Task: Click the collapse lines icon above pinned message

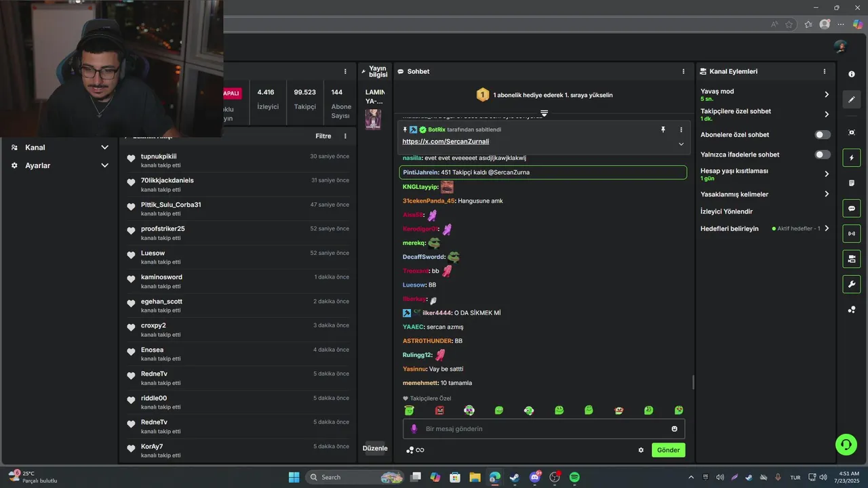Action: click(544, 113)
